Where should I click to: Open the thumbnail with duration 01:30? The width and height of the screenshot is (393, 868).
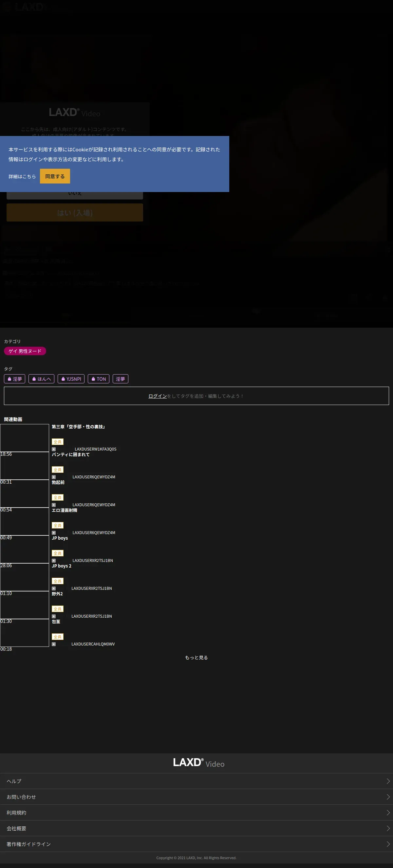point(25,605)
